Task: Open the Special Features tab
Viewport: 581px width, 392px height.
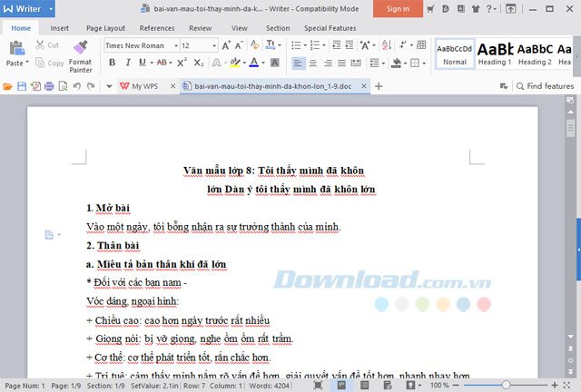Action: tap(330, 28)
